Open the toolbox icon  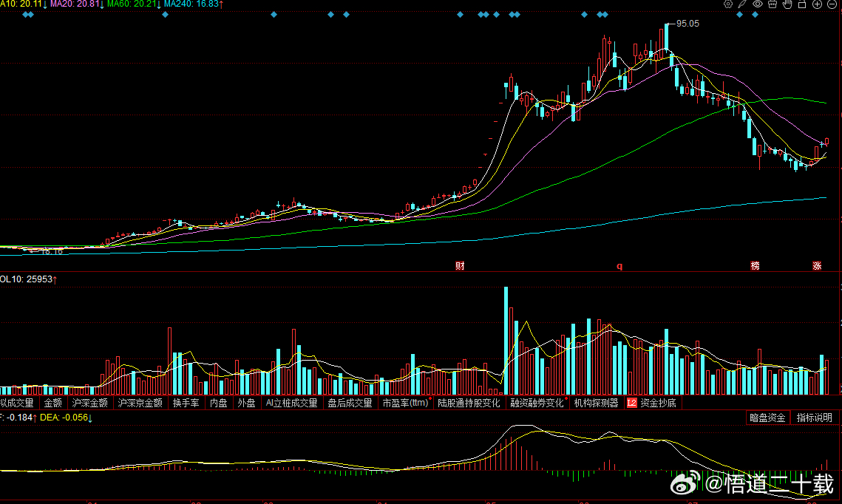tap(773, 4)
